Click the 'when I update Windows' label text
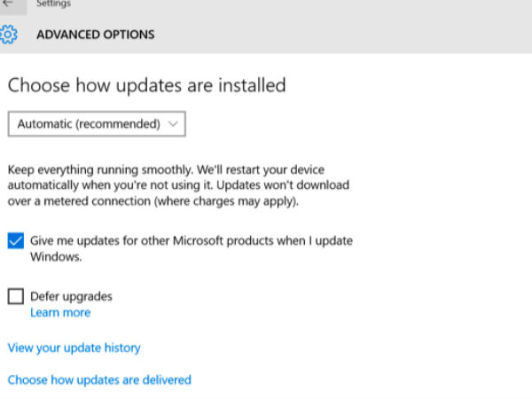This screenshot has width=532, height=399. (x=57, y=257)
